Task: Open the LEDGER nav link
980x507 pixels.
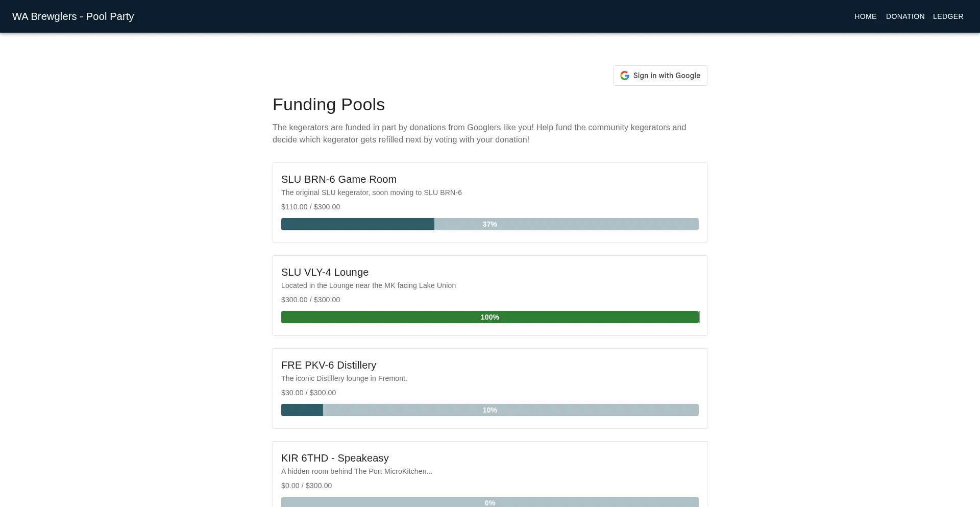Action: click(x=948, y=16)
